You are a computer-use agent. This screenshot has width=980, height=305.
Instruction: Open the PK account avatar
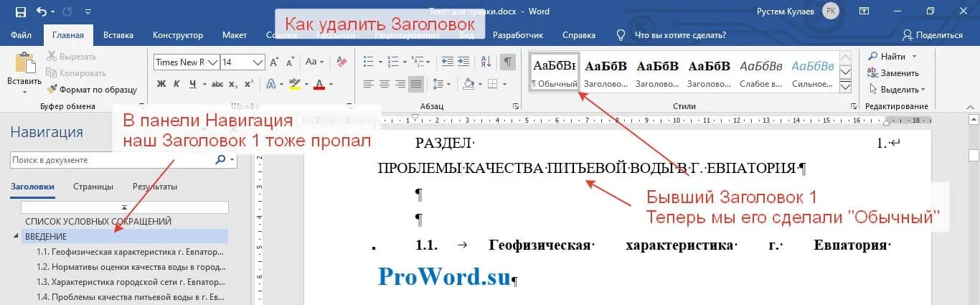(x=830, y=11)
